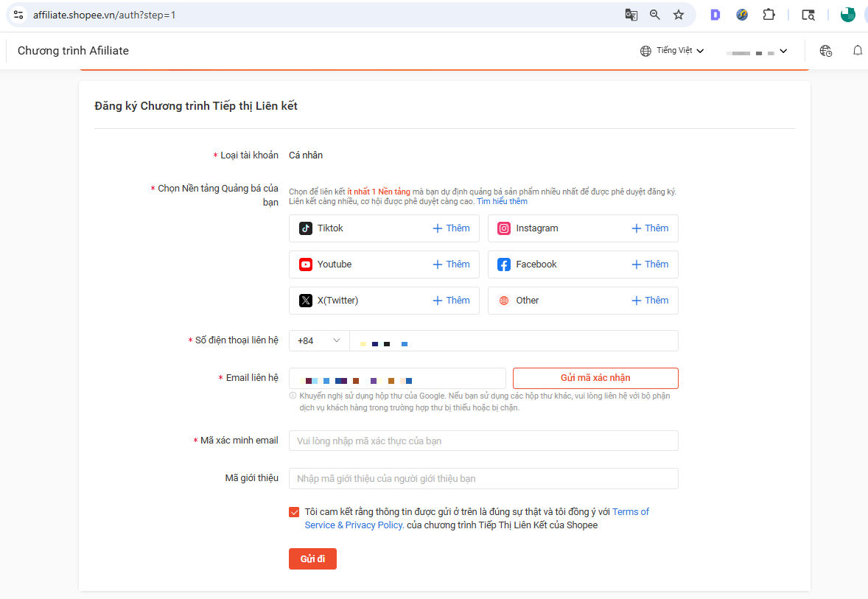
Task: Click the Tiktok logo icon
Action: pyautogui.click(x=306, y=228)
